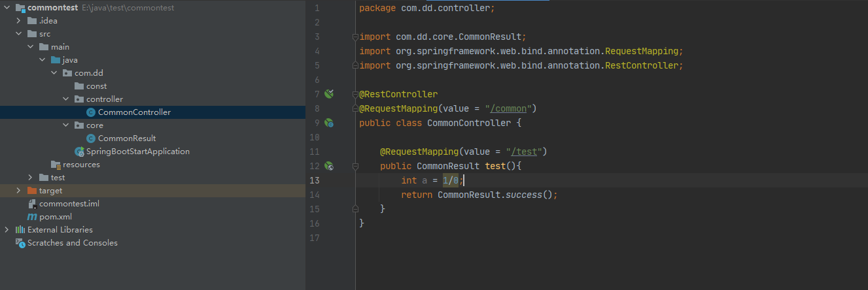The height and width of the screenshot is (290, 868).
Task: Collapse the main folder
Action: 31,47
